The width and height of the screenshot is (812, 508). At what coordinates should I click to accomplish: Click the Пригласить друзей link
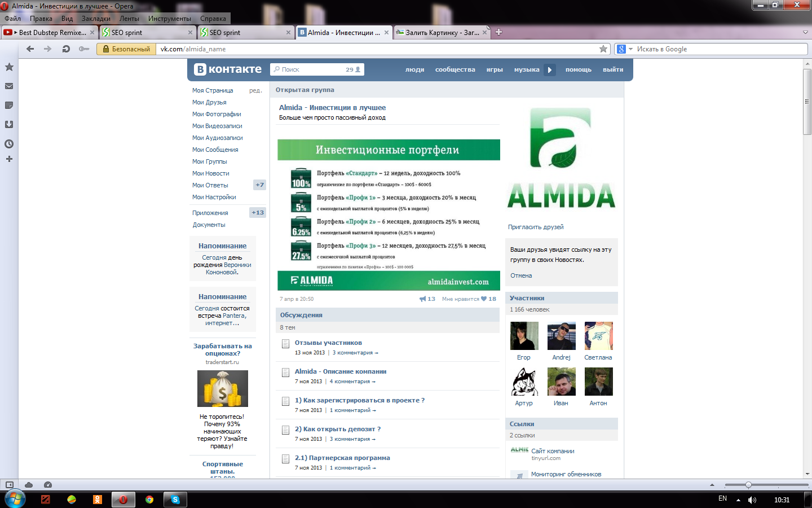pyautogui.click(x=536, y=227)
